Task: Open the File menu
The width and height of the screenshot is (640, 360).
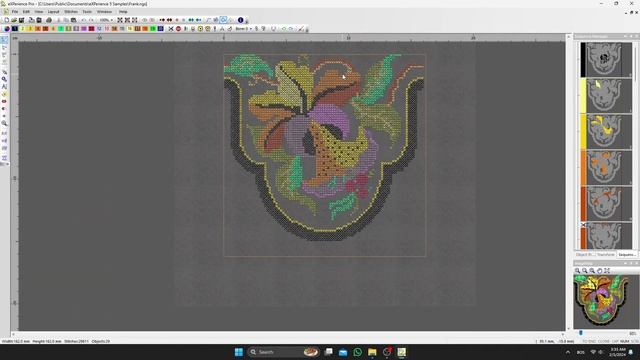Action: pyautogui.click(x=15, y=11)
